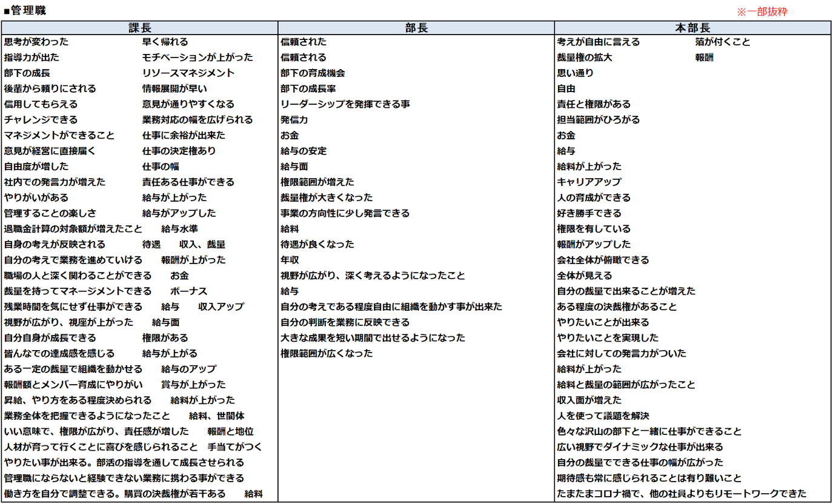Click the 本部長 column header

[x=692, y=28]
